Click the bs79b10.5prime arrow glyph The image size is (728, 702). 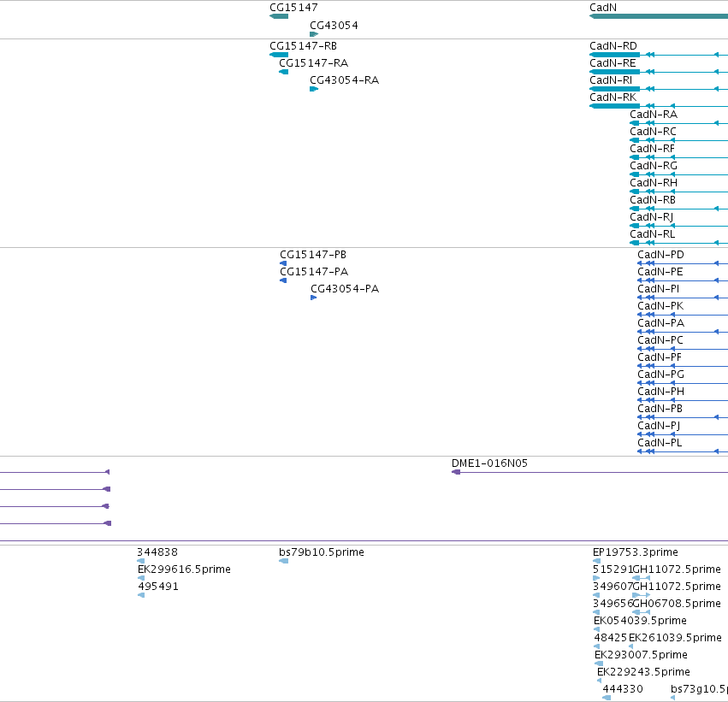click(284, 562)
